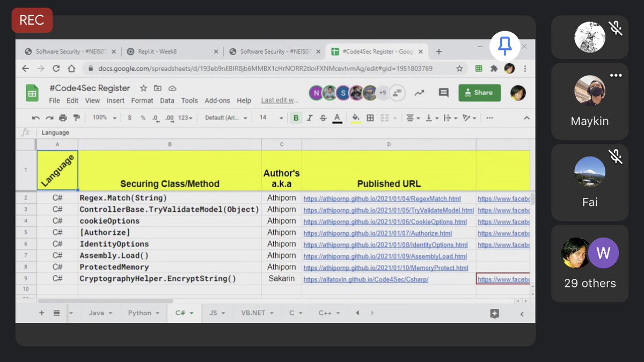Switch to the Python sheet tab

tap(143, 313)
